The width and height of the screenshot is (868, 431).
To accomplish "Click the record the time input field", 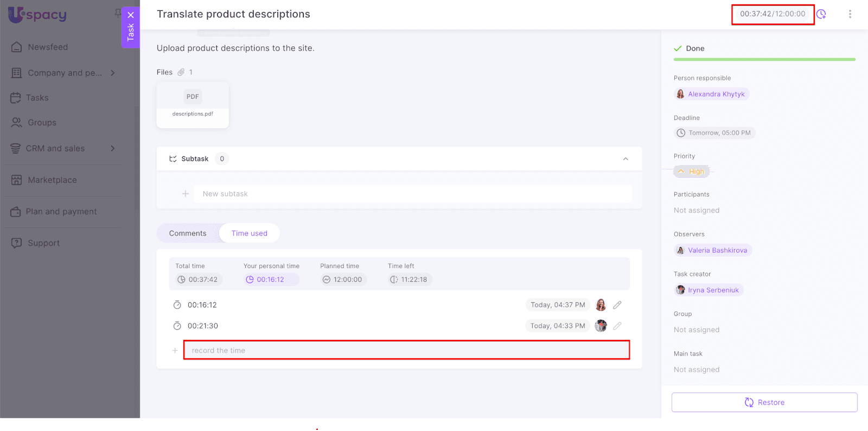I will [406, 351].
